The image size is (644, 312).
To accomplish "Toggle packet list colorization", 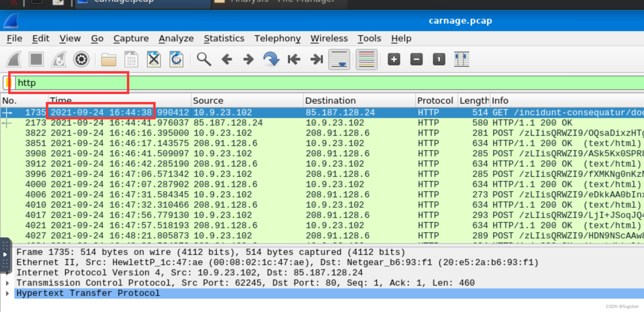I will [367, 60].
